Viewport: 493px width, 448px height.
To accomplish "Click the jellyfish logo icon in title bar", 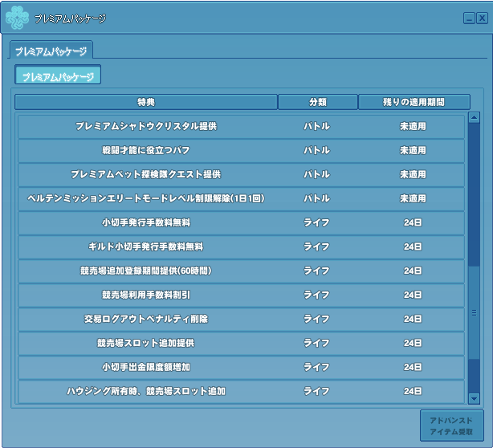I will [x=17, y=17].
